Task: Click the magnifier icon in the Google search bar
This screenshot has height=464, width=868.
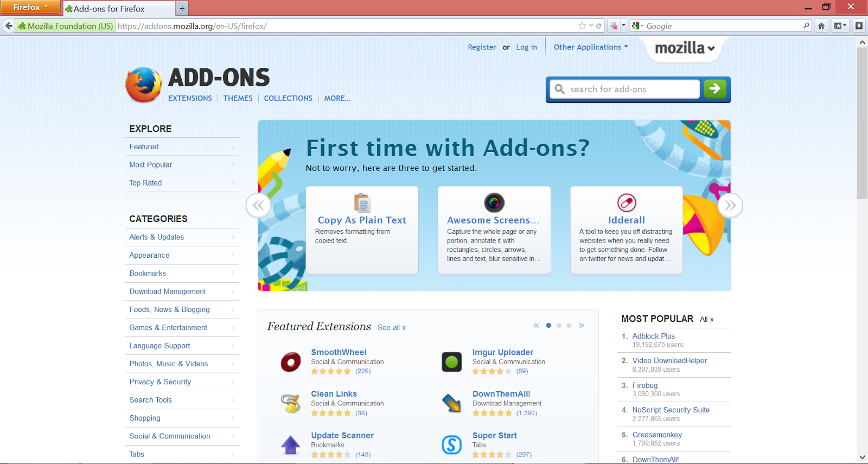Action: click(806, 26)
